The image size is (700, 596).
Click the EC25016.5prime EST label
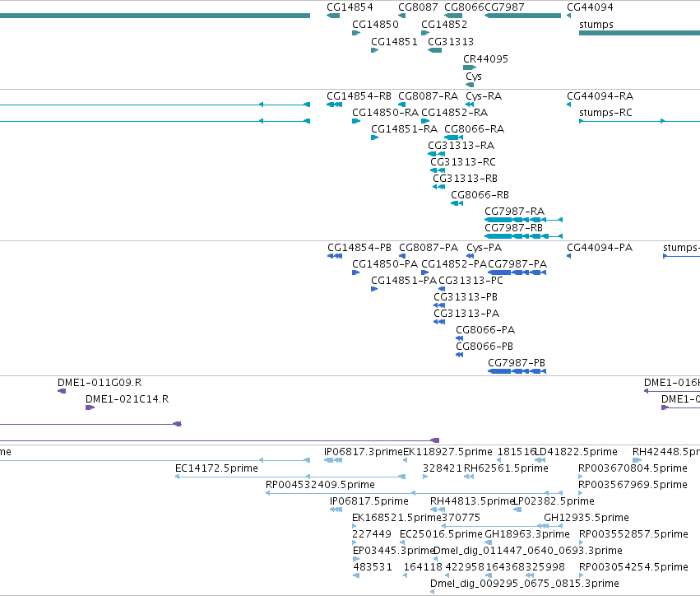[441, 534]
